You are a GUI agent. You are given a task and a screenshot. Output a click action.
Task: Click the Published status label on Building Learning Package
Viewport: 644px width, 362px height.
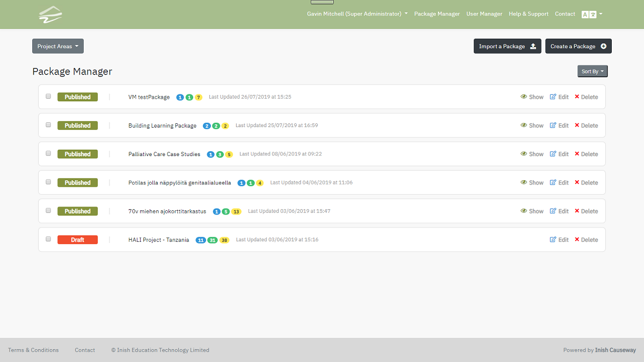(78, 125)
